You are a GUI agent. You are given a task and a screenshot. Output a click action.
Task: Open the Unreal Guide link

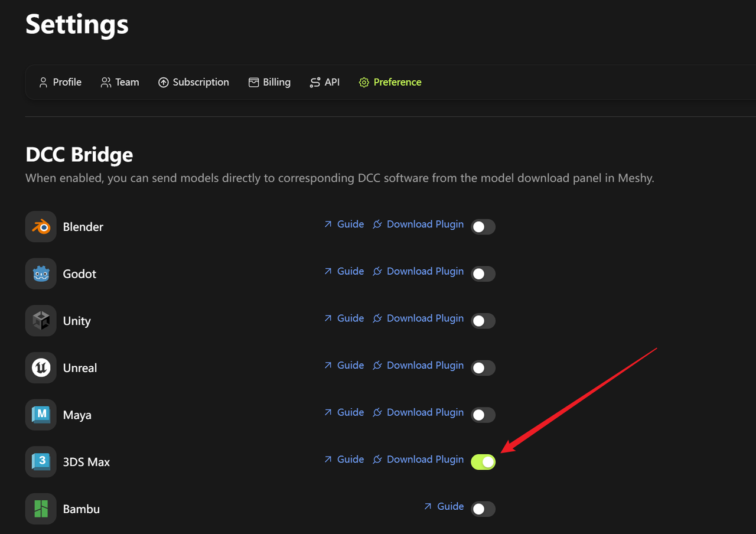tap(344, 365)
